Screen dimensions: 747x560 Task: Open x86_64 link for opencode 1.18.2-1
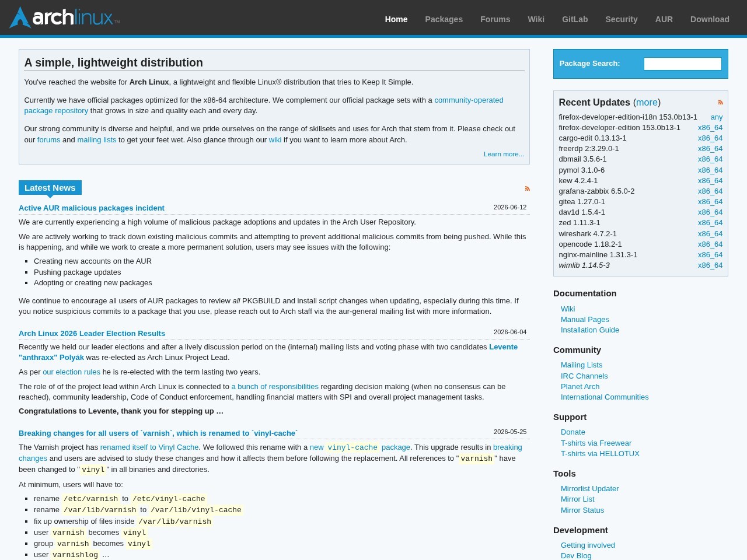click(x=710, y=244)
